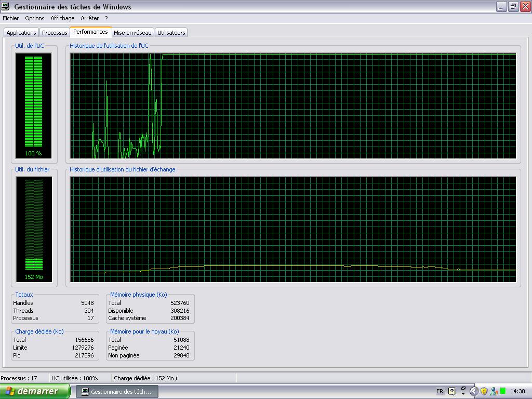The width and height of the screenshot is (532, 399).
Task: Click the language bar help icon
Action: tap(451, 391)
